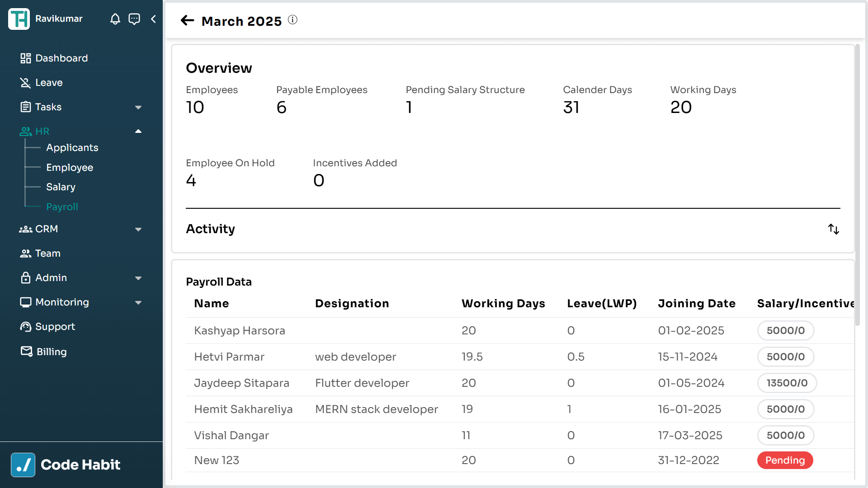
Task: Click the HR people icon
Action: pos(26,131)
